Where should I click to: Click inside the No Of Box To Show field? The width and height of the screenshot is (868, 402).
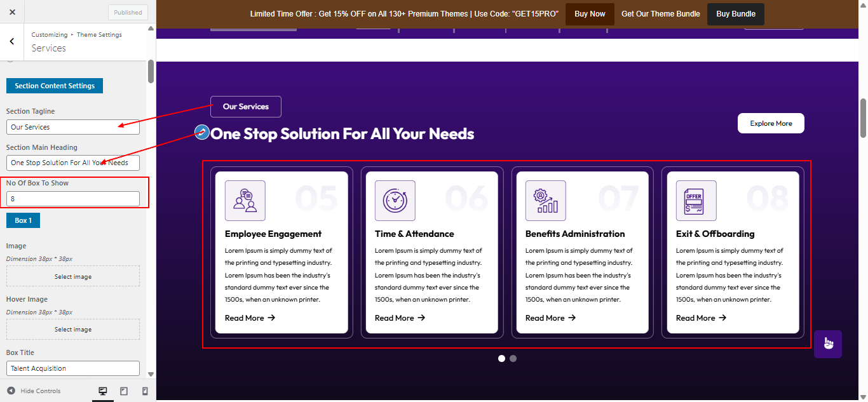pos(72,198)
